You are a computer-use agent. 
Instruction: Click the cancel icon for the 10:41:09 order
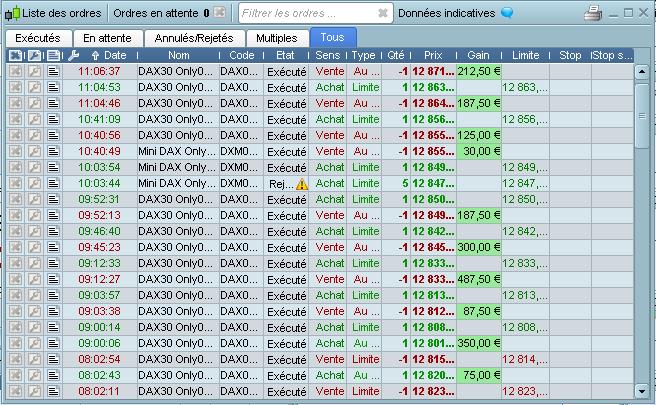coord(15,119)
